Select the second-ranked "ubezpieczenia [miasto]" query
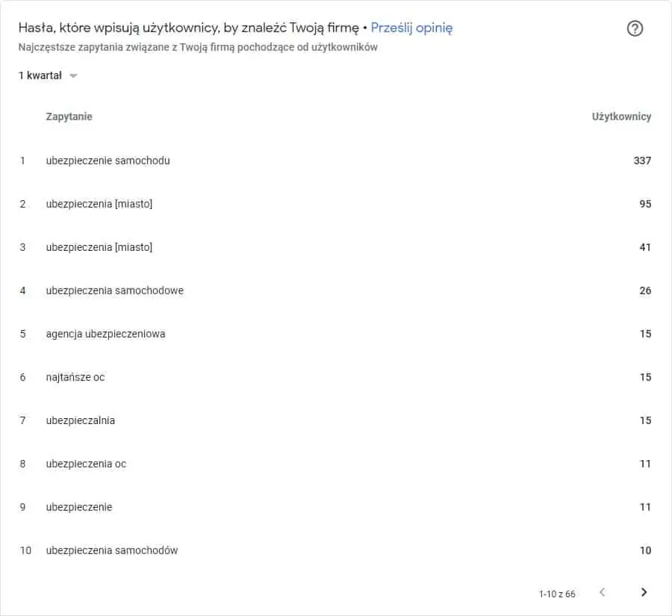672x616 pixels. pos(99,204)
